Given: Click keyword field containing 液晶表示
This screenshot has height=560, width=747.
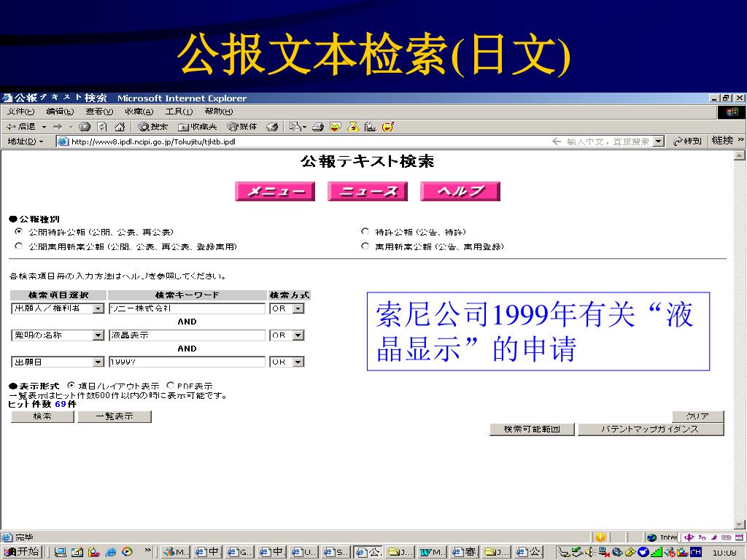Looking at the screenshot, I should pos(187,335).
